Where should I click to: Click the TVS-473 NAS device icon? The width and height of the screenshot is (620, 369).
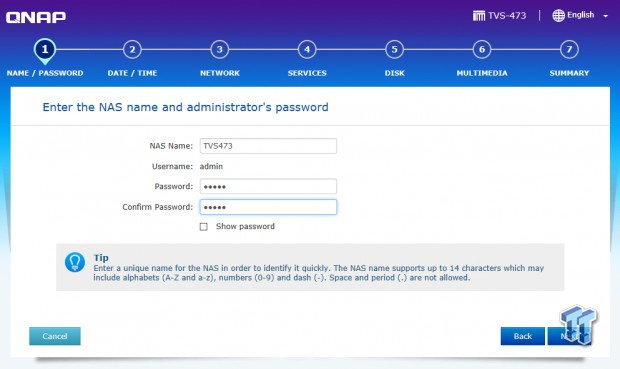point(478,16)
